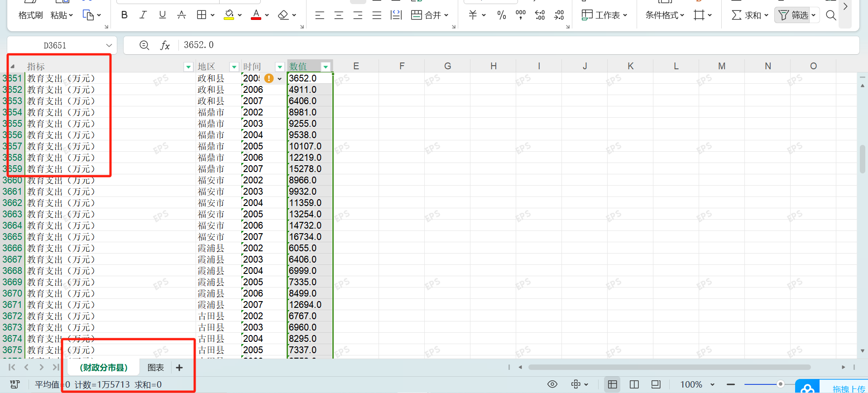
Task: Click into the formula bar showing 3652.0
Action: tap(519, 45)
